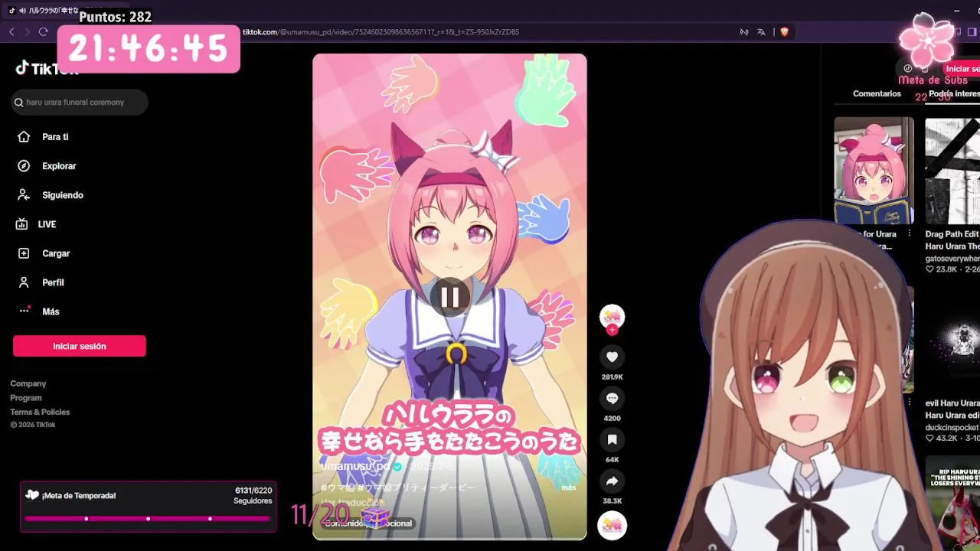
Task: Open the evil Haru Urara video thumbnail
Action: pos(952,341)
